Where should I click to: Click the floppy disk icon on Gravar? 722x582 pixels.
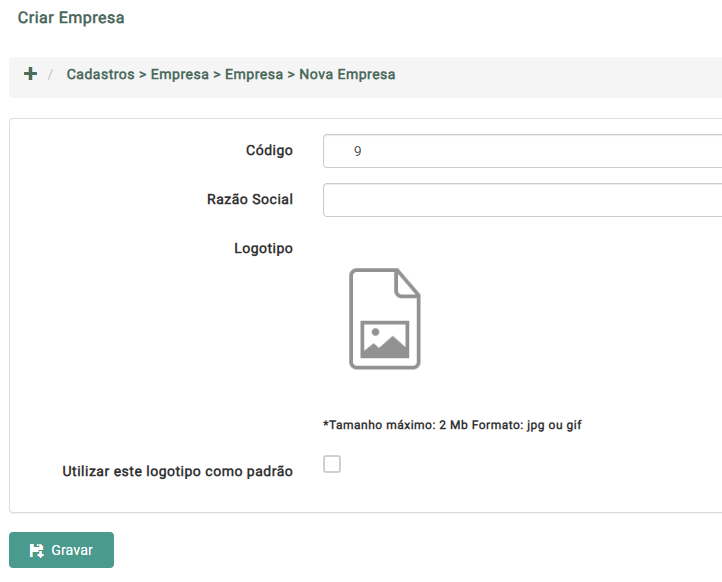coord(37,550)
